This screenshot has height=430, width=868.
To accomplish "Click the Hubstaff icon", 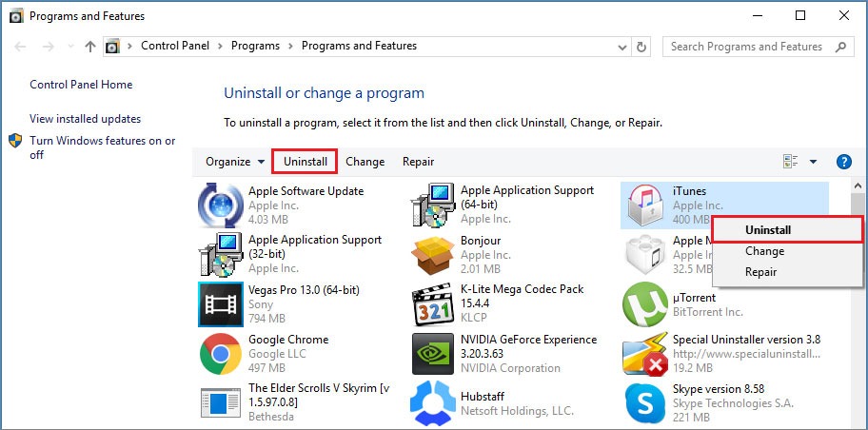I will (x=433, y=403).
